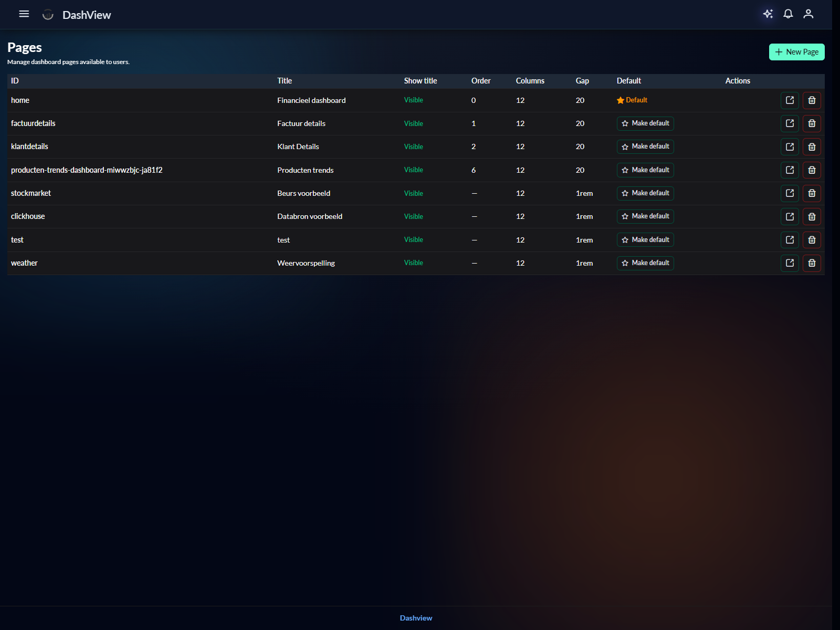Open the home page via its open icon
Image resolution: width=840 pixels, height=630 pixels.
[790, 100]
